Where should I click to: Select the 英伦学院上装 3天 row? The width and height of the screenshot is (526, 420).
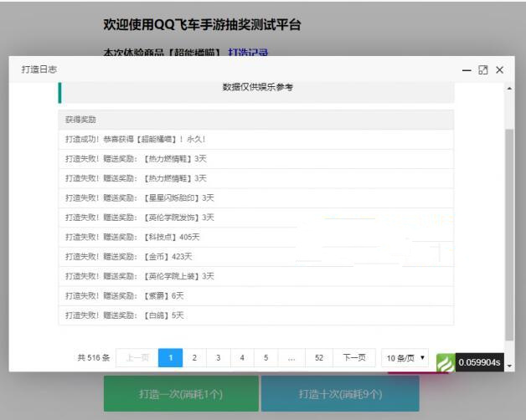tap(256, 276)
